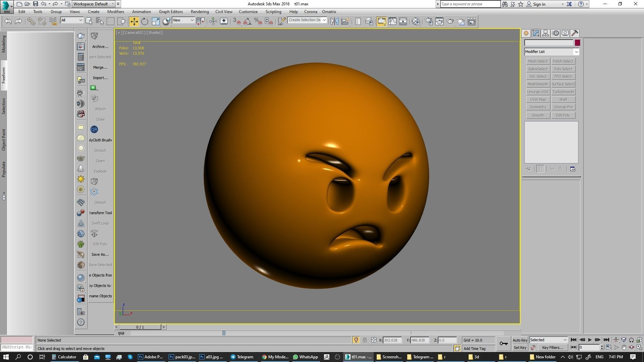Click the Select and Link icon
The height and width of the screenshot is (362, 644).
coord(31,22)
